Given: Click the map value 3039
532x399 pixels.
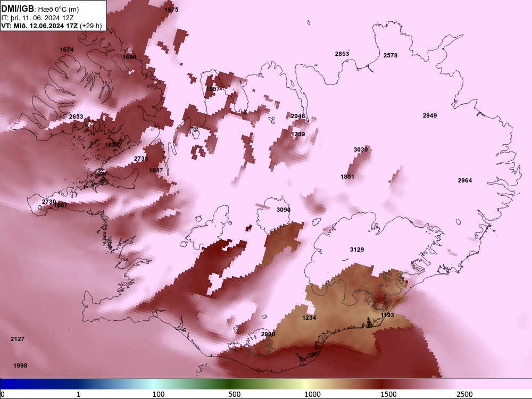Looking at the screenshot, I should (x=361, y=149).
